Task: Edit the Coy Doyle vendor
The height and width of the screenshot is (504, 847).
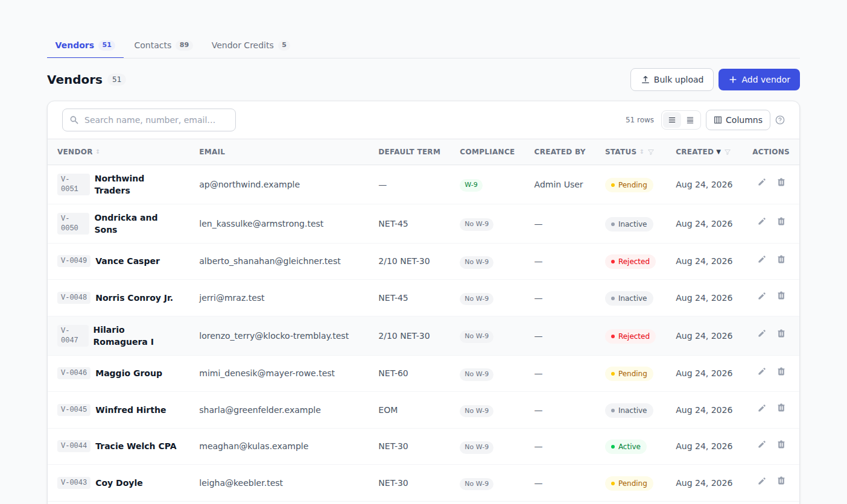Action: coord(762,480)
